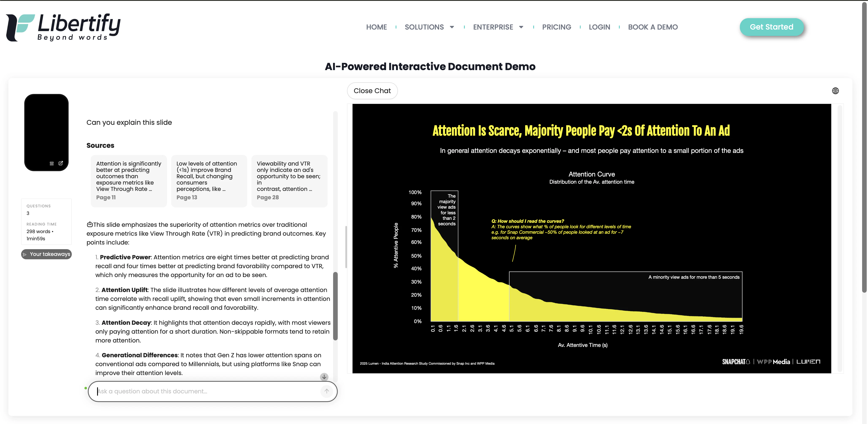Click the play icon on Your takeaways

pyautogui.click(x=25, y=254)
